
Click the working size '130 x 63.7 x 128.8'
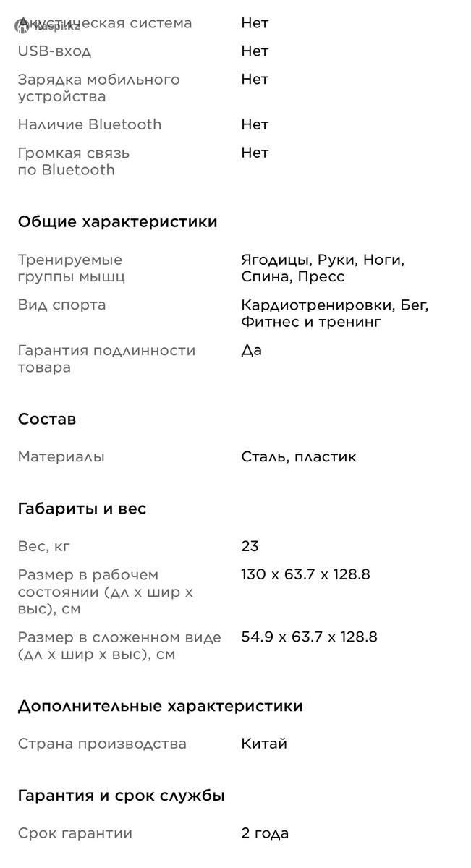click(x=305, y=575)
